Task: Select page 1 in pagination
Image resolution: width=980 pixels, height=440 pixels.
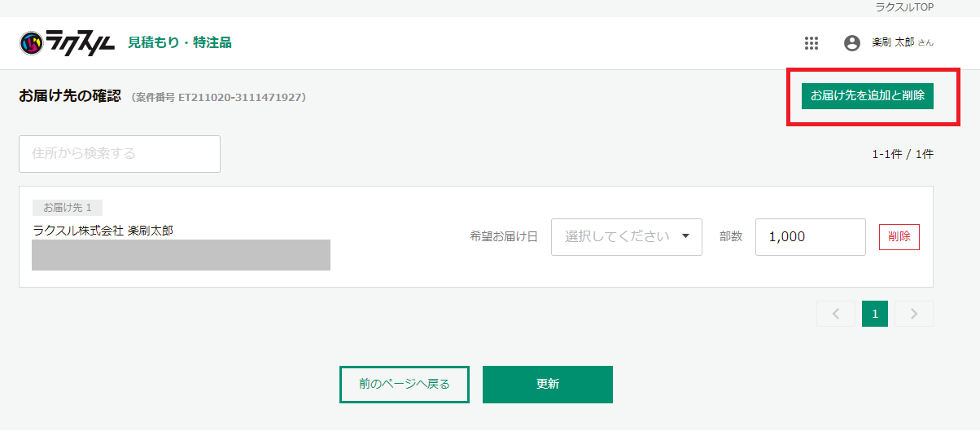Action: tap(875, 314)
